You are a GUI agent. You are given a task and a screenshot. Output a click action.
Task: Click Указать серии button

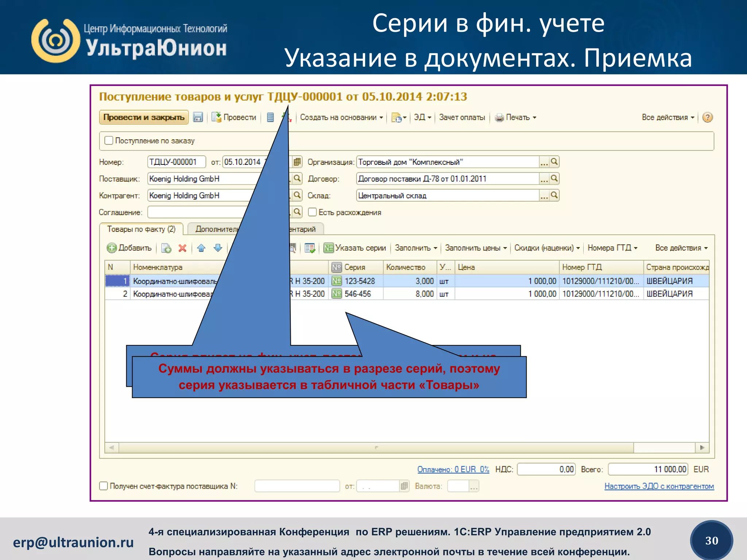point(355,248)
